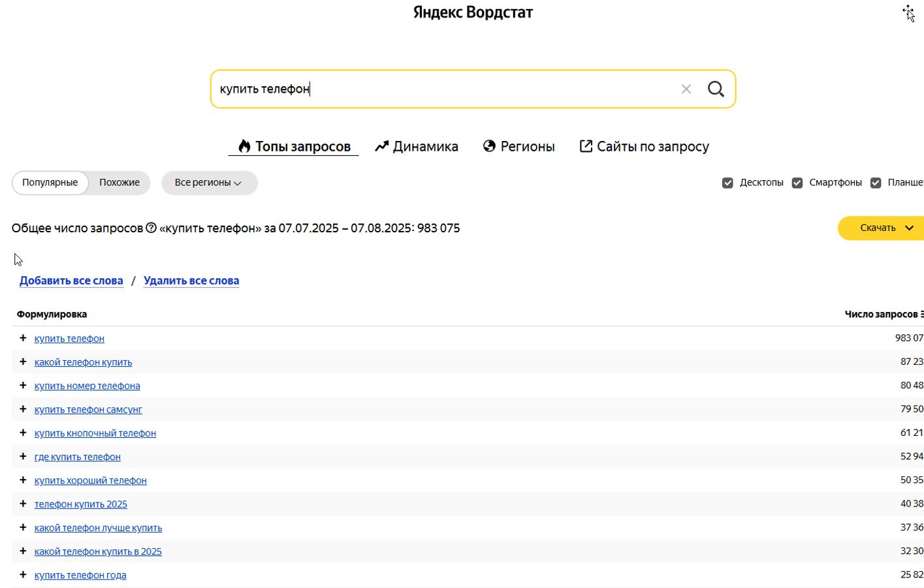Clear the search query with the X icon
The height and width of the screenshot is (588, 924).
click(686, 89)
